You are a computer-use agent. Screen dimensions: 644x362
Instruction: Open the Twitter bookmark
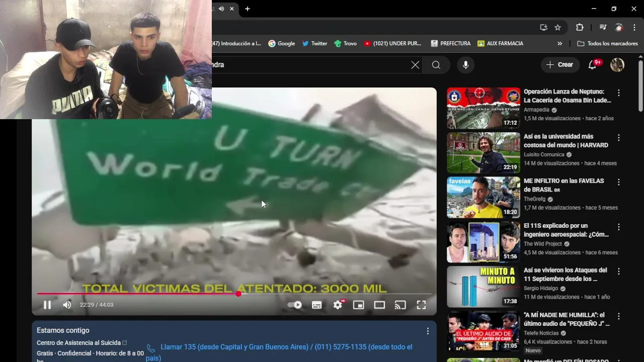[314, 44]
